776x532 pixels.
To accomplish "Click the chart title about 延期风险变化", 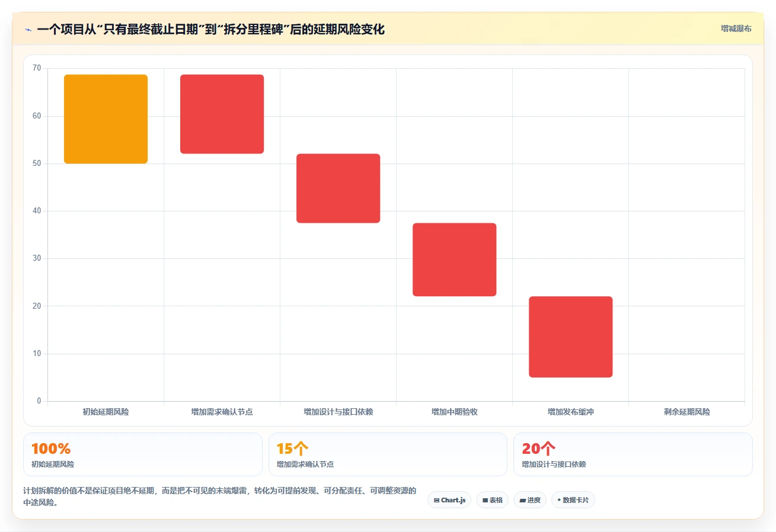I will coord(210,29).
